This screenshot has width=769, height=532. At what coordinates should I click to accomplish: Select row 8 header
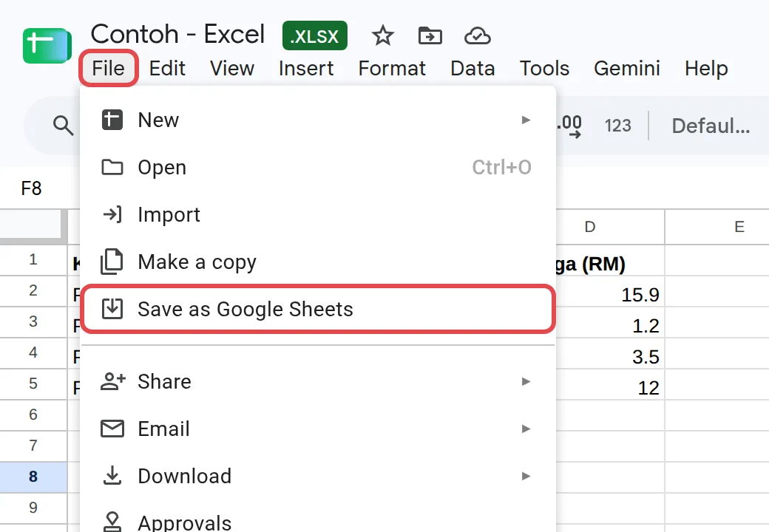click(x=33, y=477)
